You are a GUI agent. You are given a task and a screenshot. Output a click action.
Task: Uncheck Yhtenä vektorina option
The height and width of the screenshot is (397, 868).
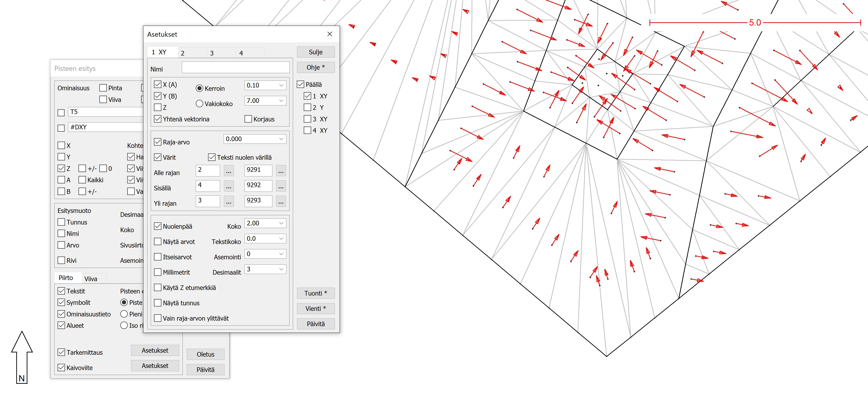158,119
